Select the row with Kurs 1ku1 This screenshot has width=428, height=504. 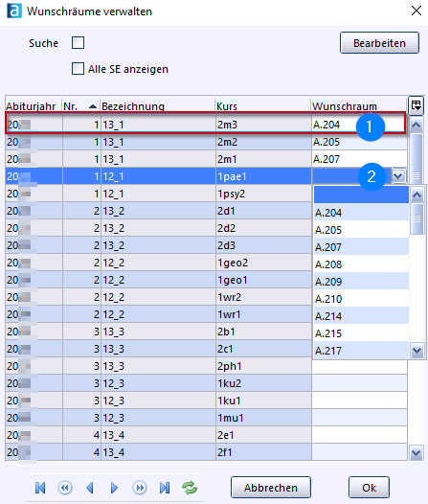coord(206,401)
